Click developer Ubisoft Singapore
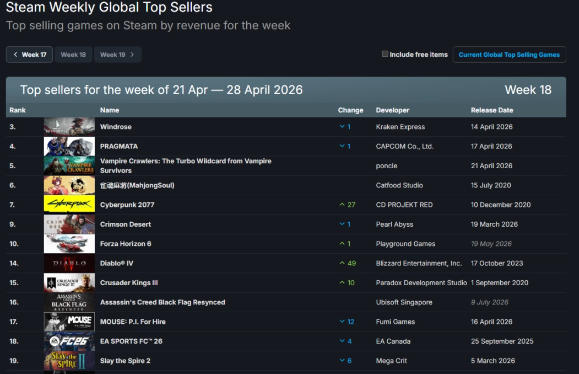579x374 pixels. [x=404, y=302]
